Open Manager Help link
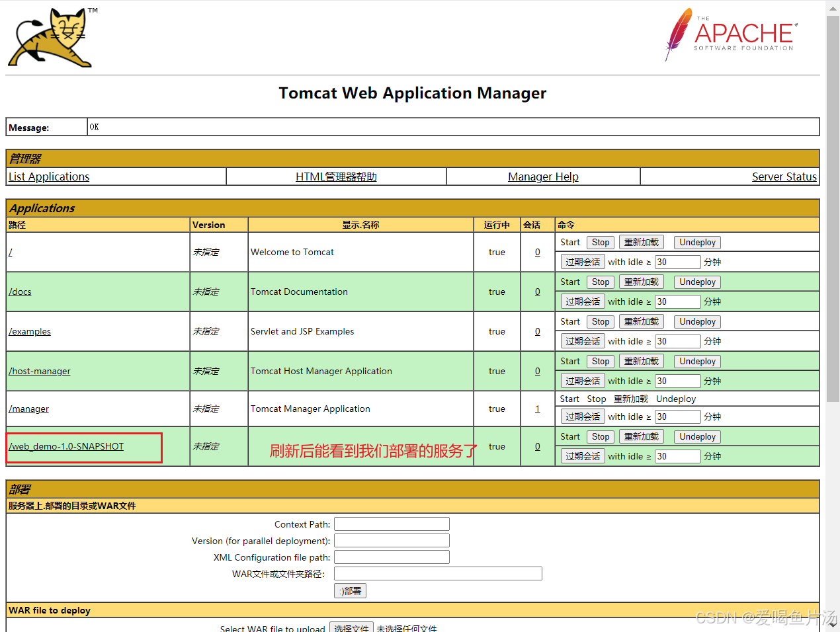 pos(543,177)
